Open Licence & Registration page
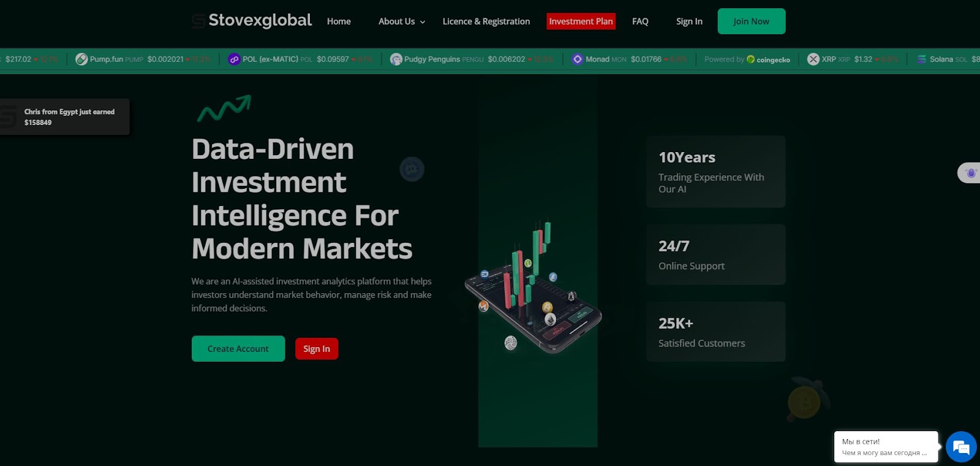The width and height of the screenshot is (980, 466). 486,21
